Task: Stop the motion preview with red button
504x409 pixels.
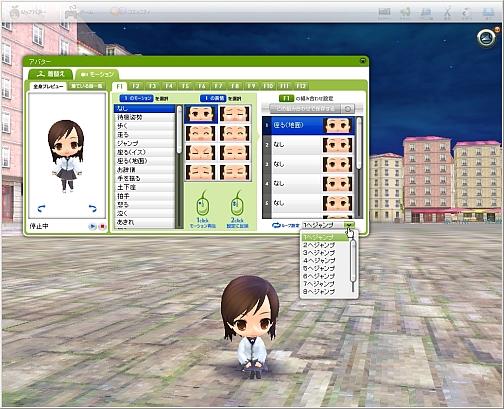Action: coord(102,226)
